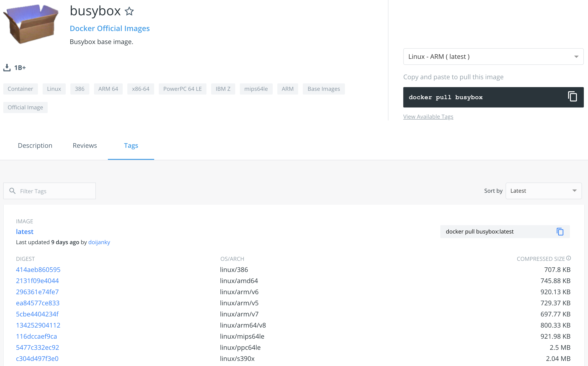Click the DIGEST column header
The image size is (588, 366).
click(x=25, y=259)
